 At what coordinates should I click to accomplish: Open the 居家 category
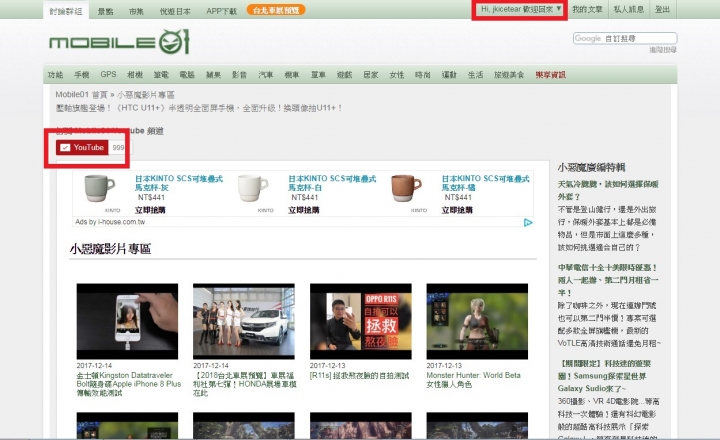point(371,74)
